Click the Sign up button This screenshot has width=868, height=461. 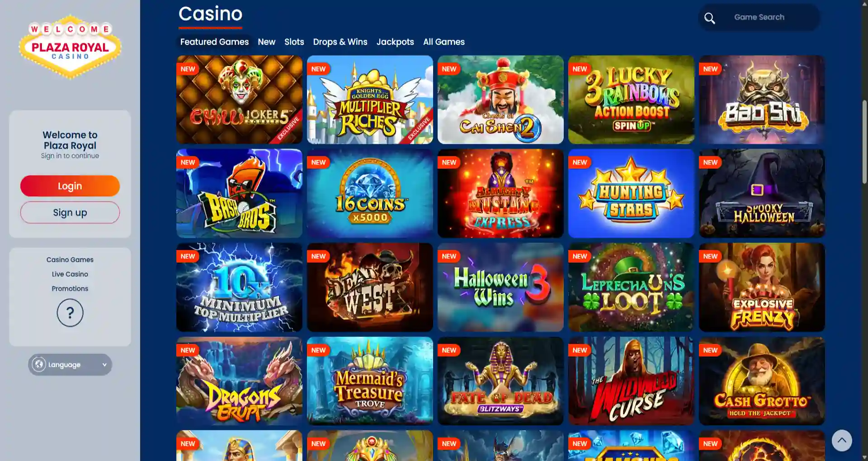click(x=70, y=212)
